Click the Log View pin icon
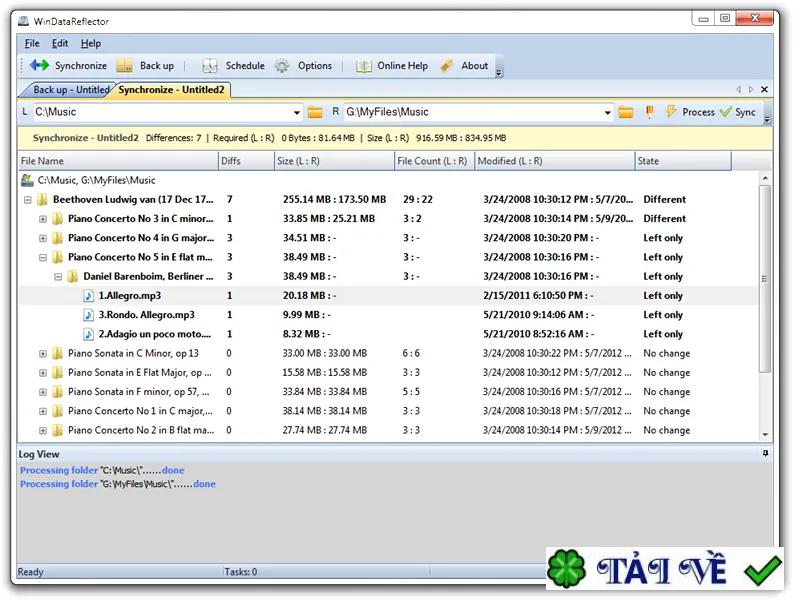This screenshot has height=600, width=794. pyautogui.click(x=765, y=454)
